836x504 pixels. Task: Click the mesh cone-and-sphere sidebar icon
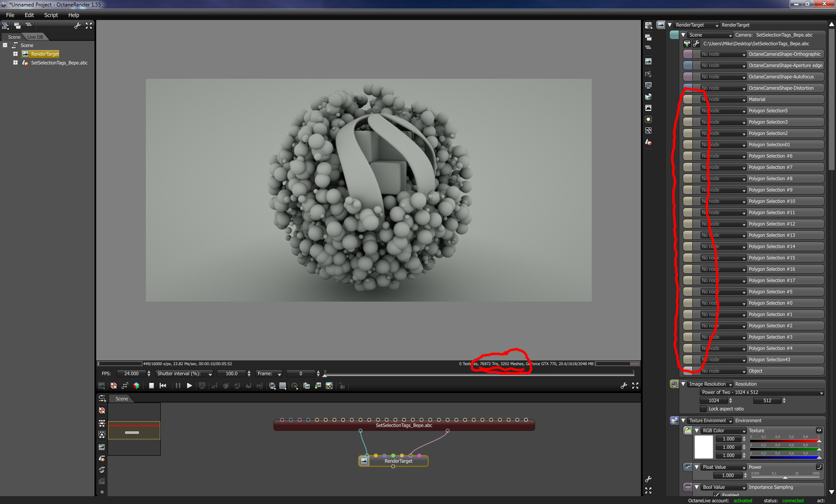click(648, 142)
